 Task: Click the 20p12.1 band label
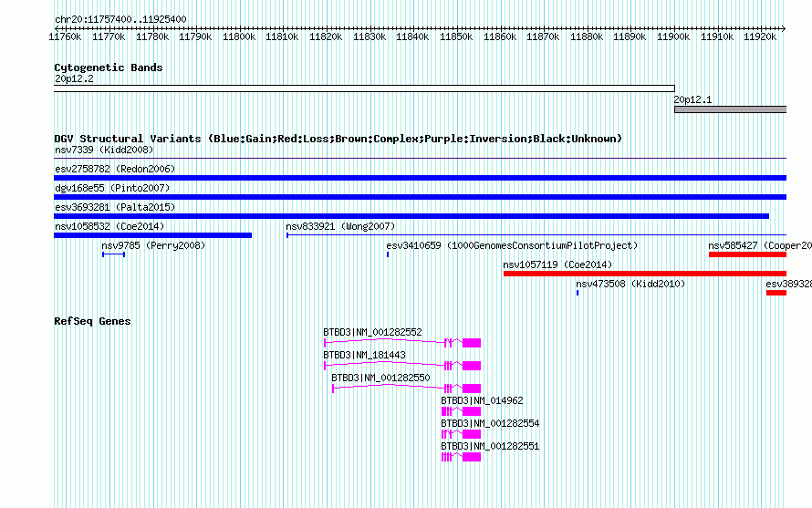pos(692,100)
